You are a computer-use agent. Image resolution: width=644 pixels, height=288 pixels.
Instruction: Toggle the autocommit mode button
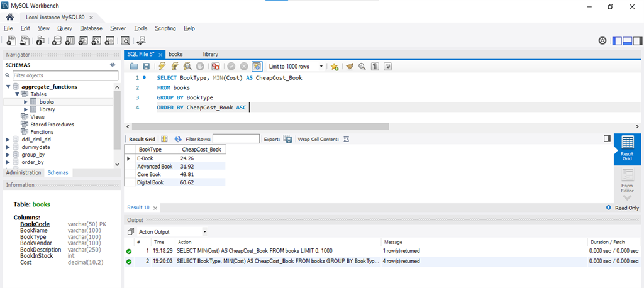[257, 66]
